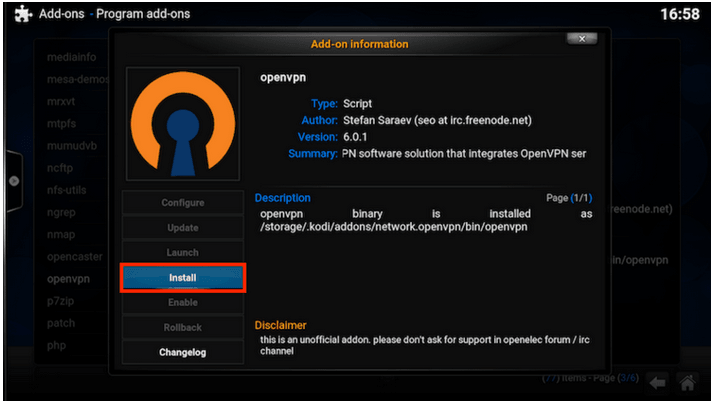Click the Description heading
This screenshot has height=404, width=711.
click(x=282, y=198)
